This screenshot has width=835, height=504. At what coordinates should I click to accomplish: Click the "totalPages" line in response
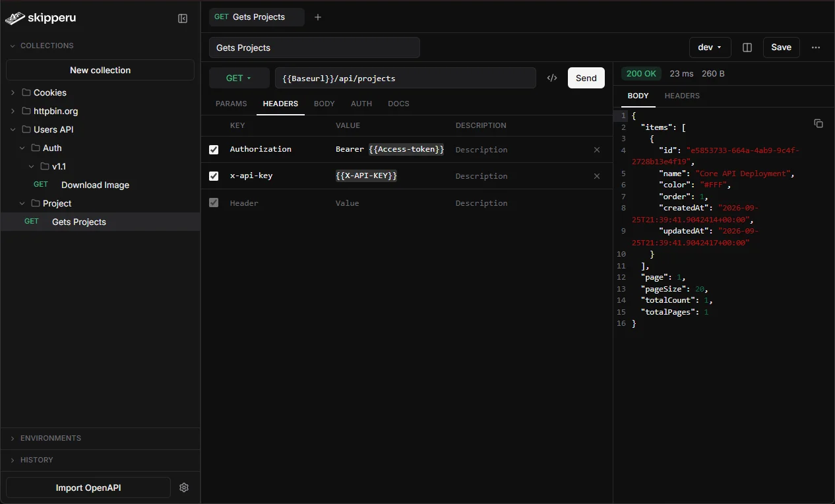pos(674,312)
